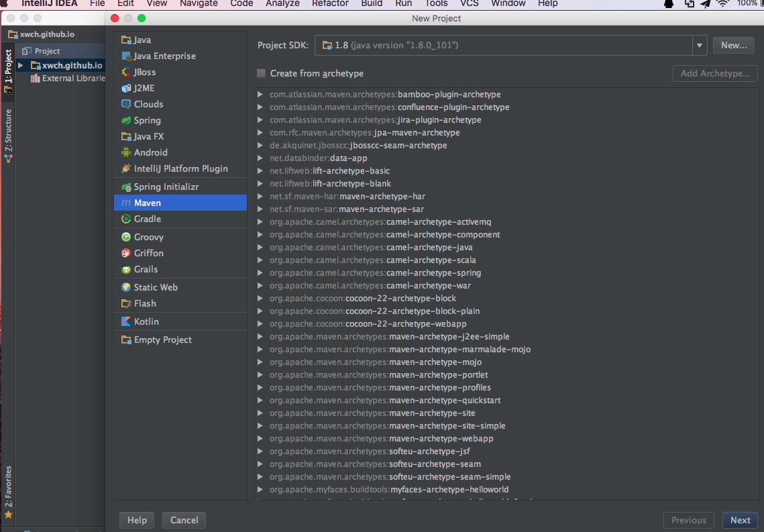Expand the maven-archetype-quickstart entry
764x532 pixels.
tap(260, 401)
